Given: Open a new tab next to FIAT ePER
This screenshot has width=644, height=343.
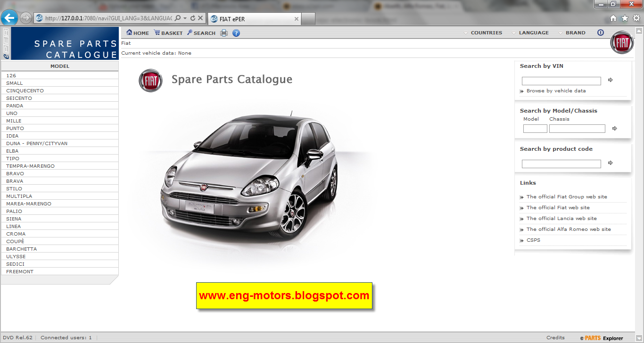Looking at the screenshot, I should pos(308,19).
